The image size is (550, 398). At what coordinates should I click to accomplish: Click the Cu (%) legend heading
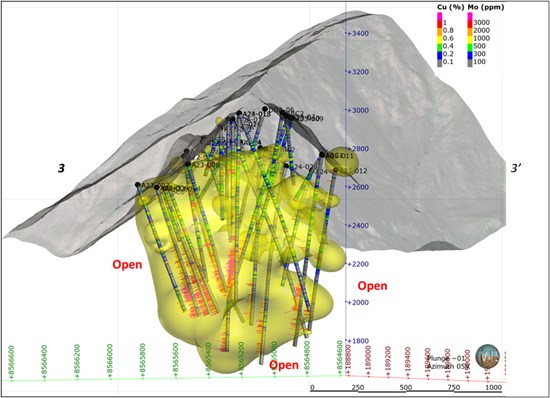[x=451, y=7]
